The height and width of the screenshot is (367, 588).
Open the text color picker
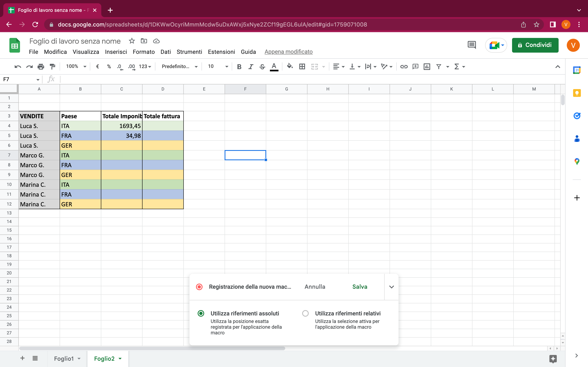[274, 66]
